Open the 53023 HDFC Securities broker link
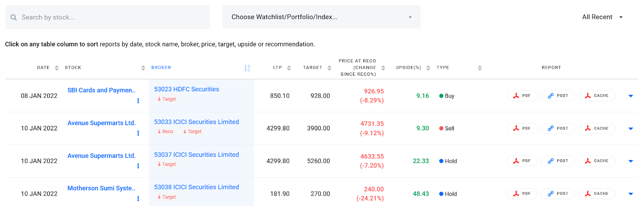 click(x=186, y=89)
